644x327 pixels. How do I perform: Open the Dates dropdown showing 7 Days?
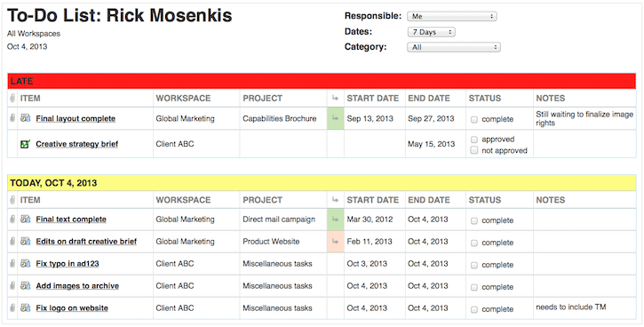point(431,32)
